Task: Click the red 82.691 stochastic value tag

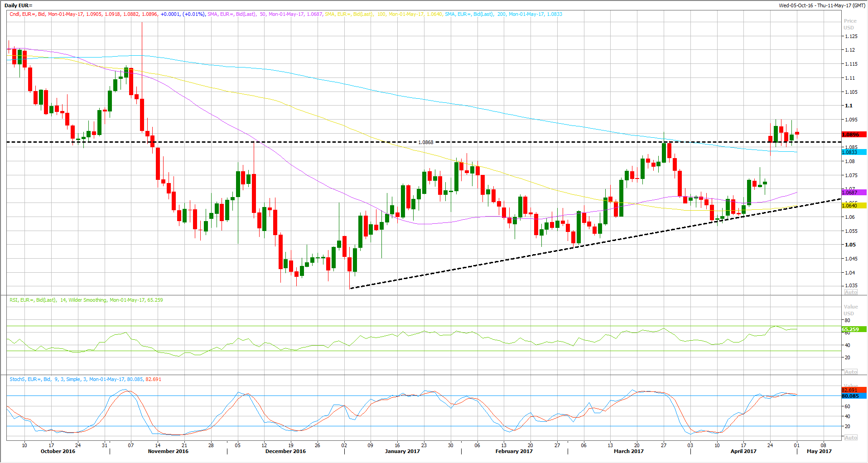Action: pyautogui.click(x=854, y=390)
